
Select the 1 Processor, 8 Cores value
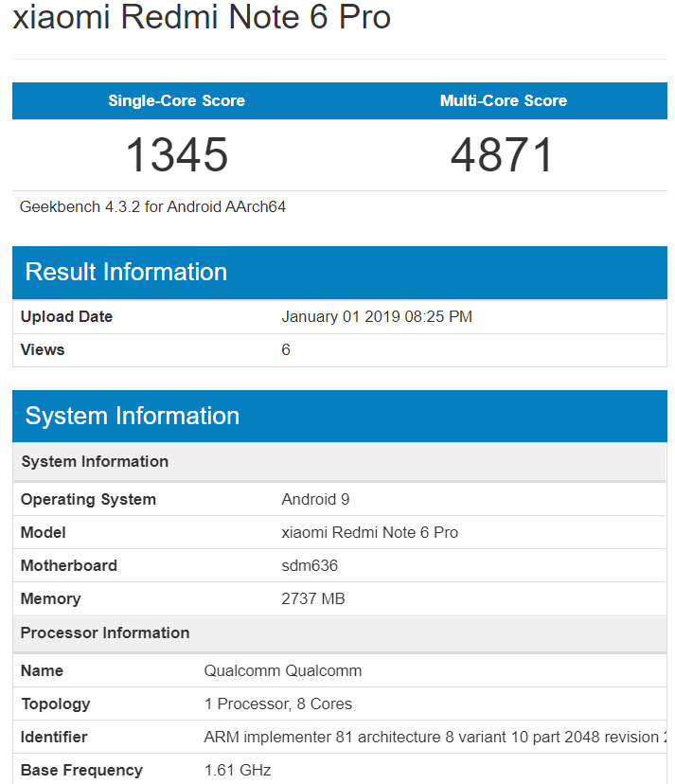tap(278, 704)
